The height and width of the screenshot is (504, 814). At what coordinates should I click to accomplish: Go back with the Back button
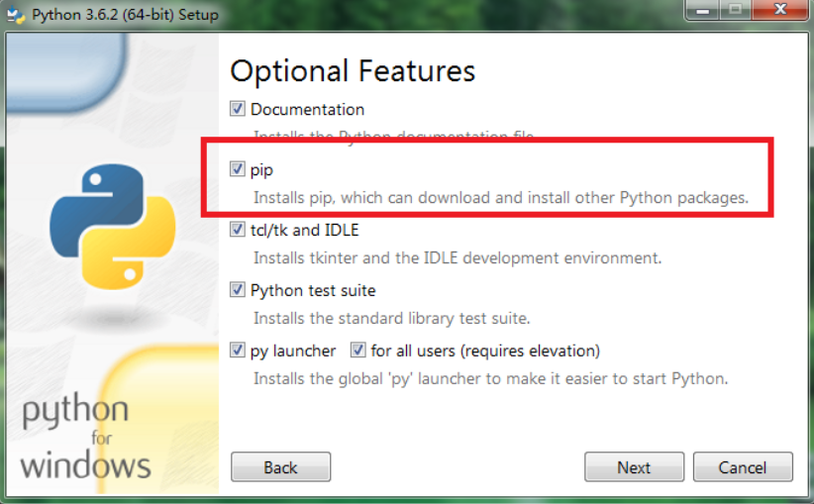pyautogui.click(x=280, y=467)
